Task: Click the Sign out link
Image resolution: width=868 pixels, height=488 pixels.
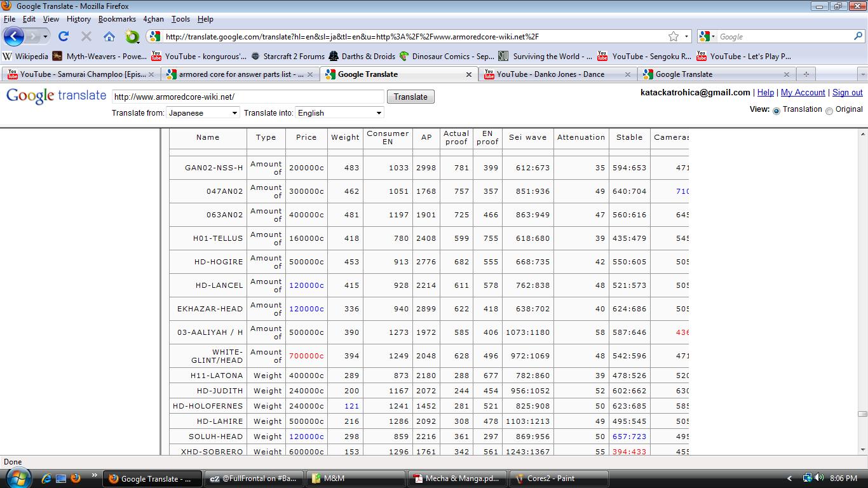Action: 848,92
